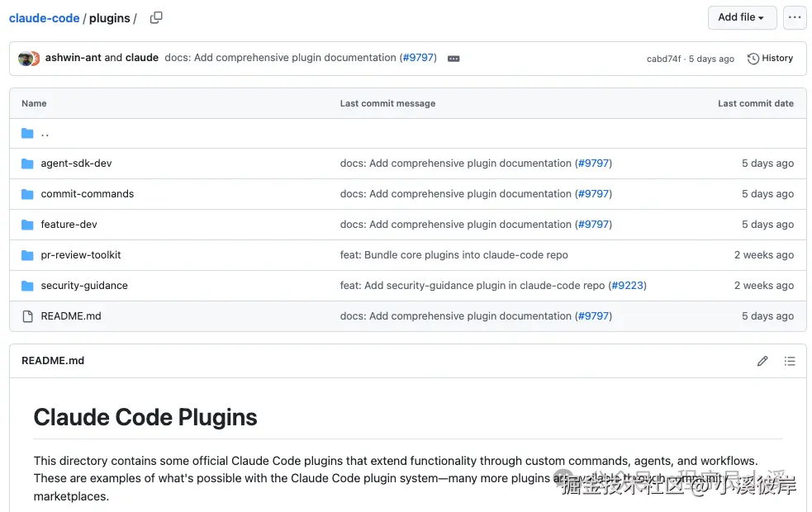The width and height of the screenshot is (812, 512).
Task: Go up to parent directory
Action: pyautogui.click(x=45, y=134)
